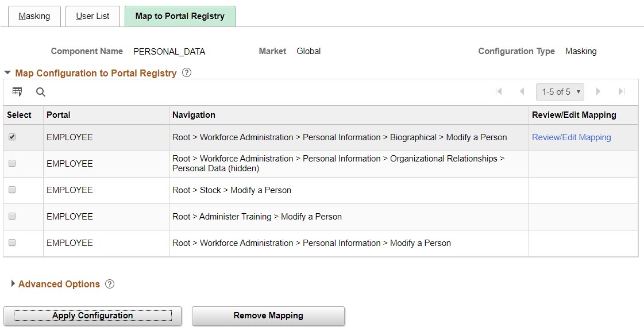This screenshot has height=327, width=644.
Task: Collapse Map Configuration to Portal Registry section
Action: coord(7,73)
